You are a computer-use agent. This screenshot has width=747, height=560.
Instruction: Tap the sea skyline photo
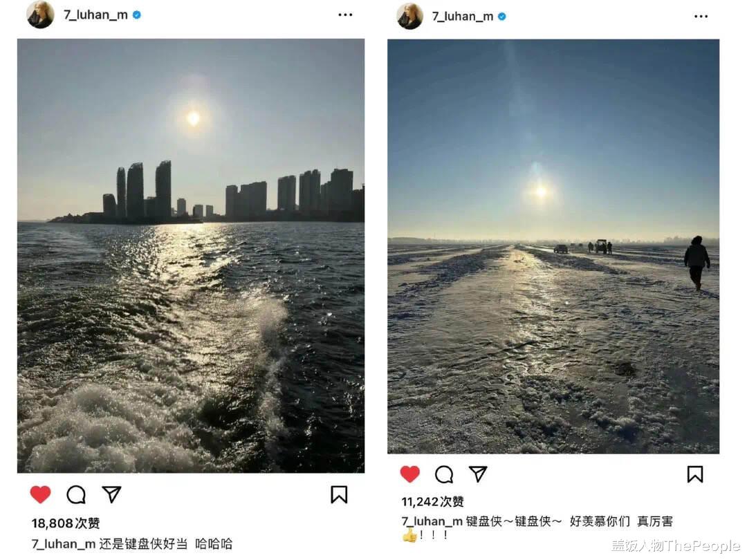pyautogui.click(x=191, y=256)
